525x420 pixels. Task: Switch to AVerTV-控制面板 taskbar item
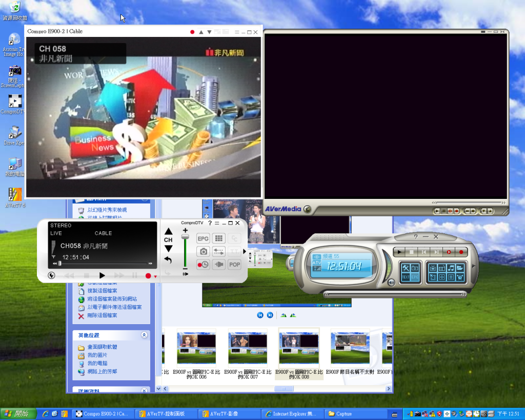(166, 414)
